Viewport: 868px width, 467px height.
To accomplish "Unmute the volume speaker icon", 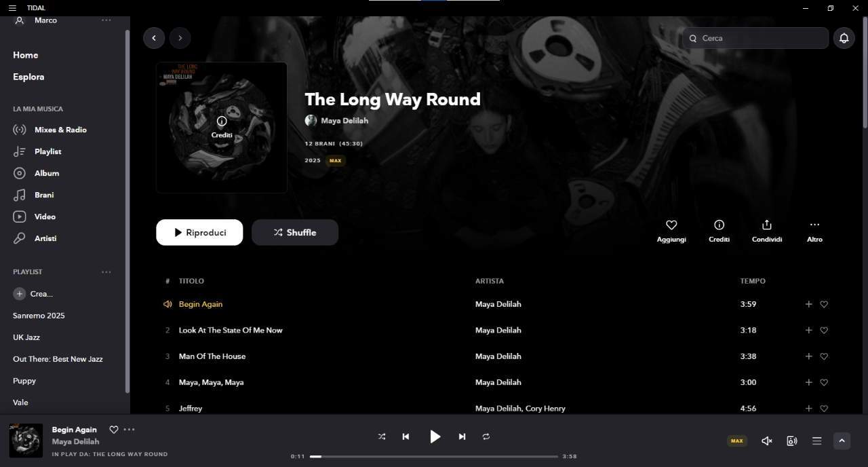I will tap(766, 441).
